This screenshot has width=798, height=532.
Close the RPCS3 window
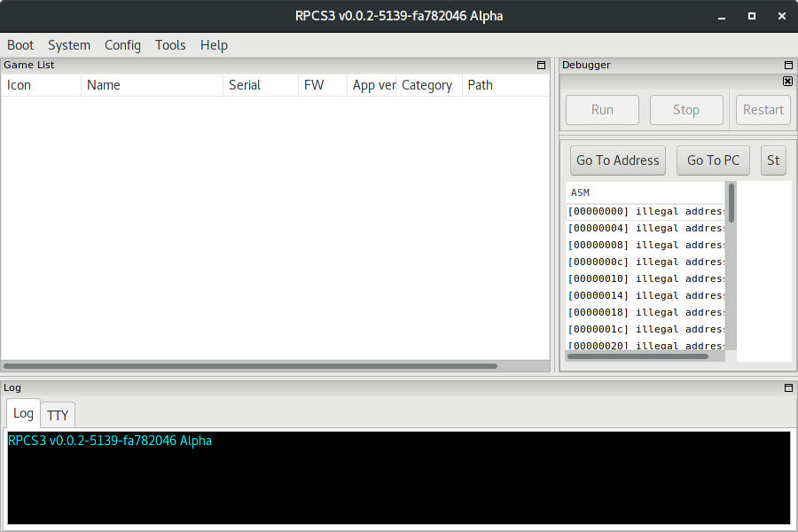pyautogui.click(x=782, y=16)
